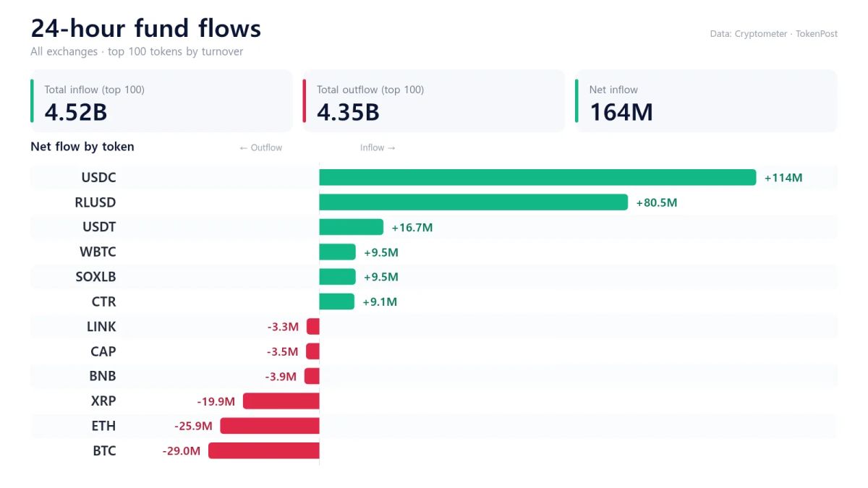Image resolution: width=868 pixels, height=488 pixels.
Task: Click the +80.5M value
Action: coord(657,202)
